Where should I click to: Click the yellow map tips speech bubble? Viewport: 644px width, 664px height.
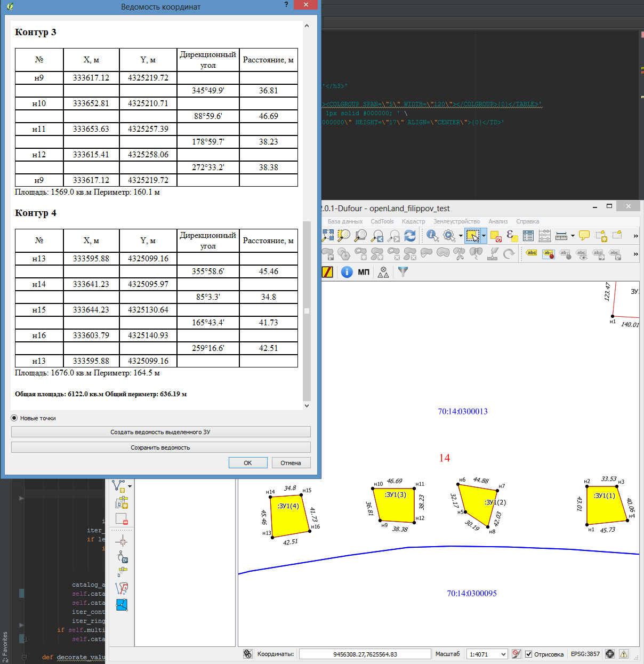pyautogui.click(x=584, y=236)
